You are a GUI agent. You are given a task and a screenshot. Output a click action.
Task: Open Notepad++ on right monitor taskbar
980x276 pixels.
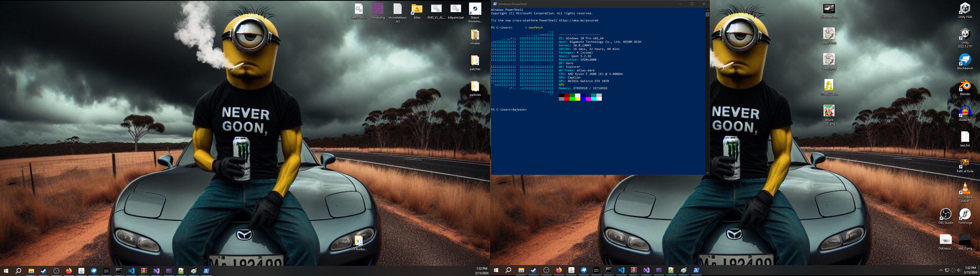pos(671,270)
